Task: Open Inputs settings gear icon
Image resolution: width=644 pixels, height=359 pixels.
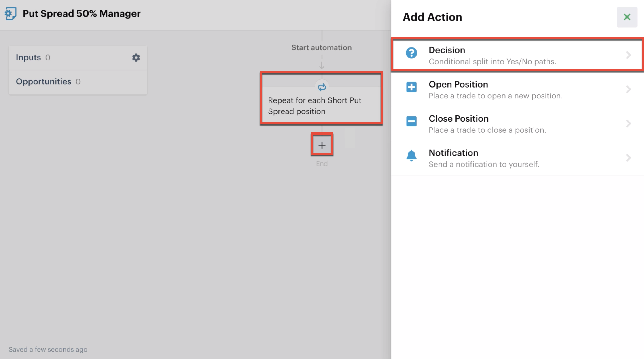Action: [136, 58]
